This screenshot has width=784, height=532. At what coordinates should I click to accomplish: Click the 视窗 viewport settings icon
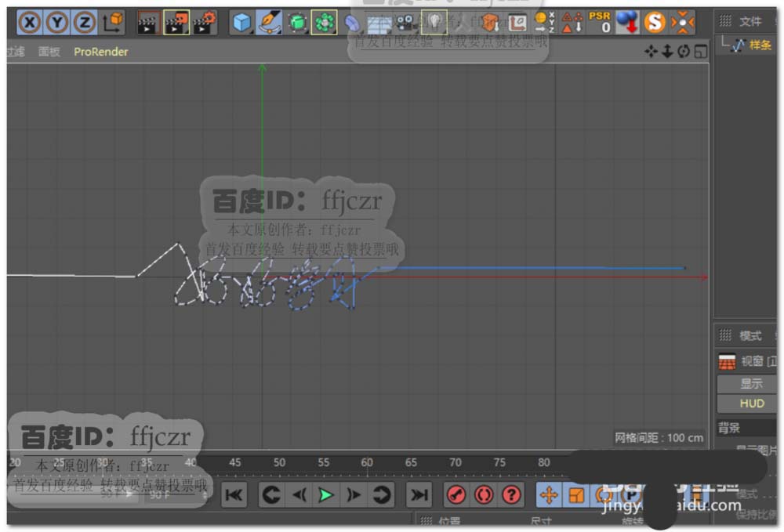[727, 361]
